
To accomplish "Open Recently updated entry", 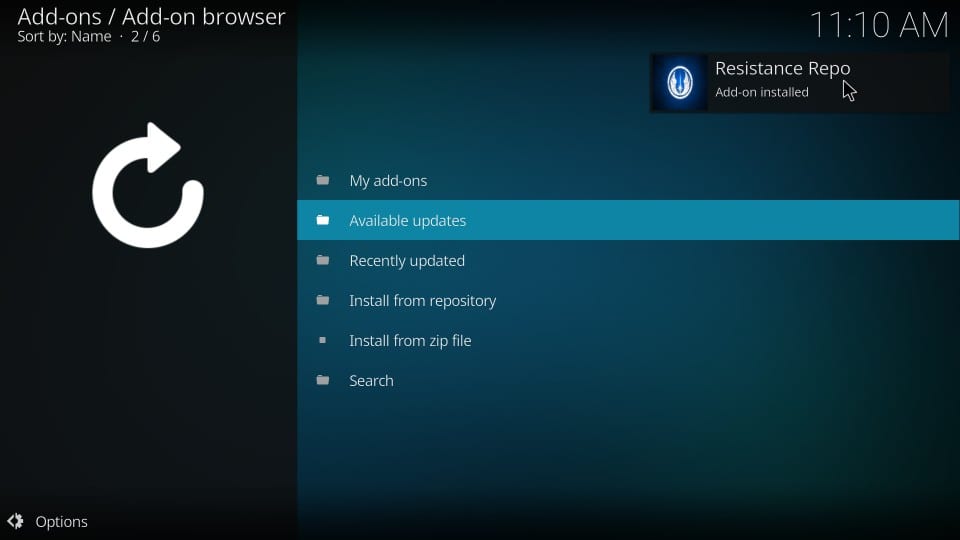I will click(x=628, y=260).
